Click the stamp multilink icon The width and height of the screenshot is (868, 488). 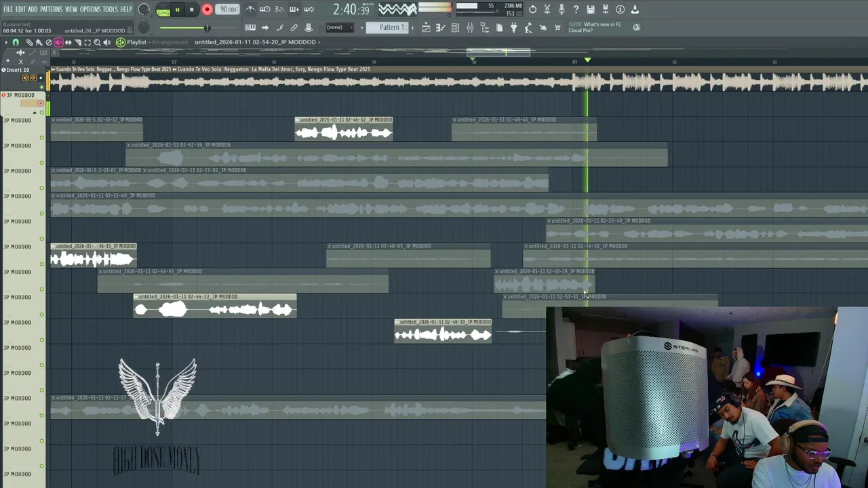tap(309, 27)
